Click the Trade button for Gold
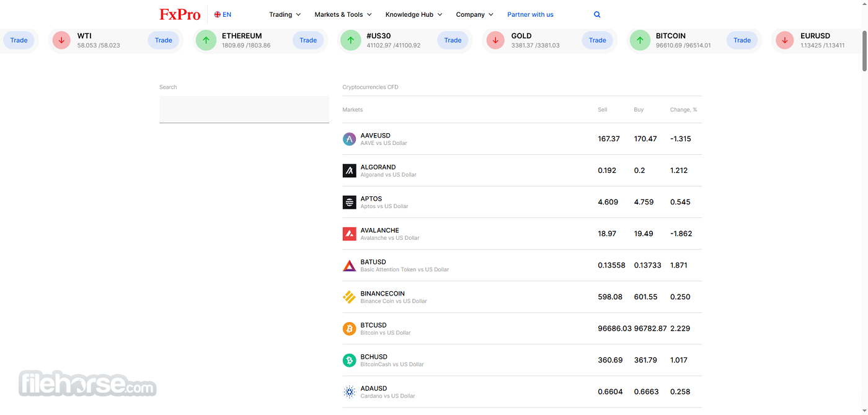 coord(598,40)
